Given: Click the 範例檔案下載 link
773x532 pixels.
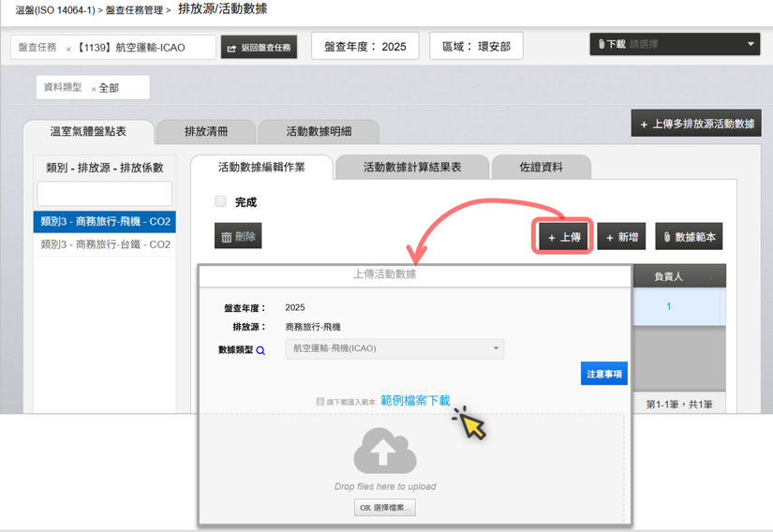Looking at the screenshot, I should (x=415, y=401).
